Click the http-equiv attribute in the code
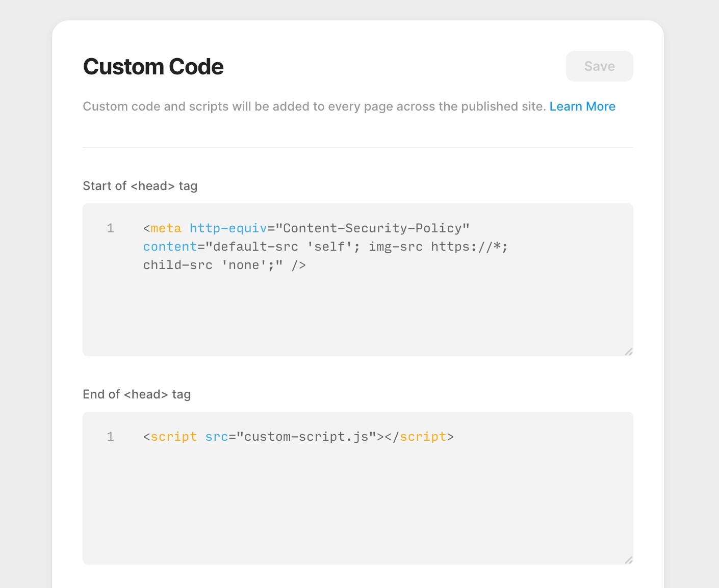The image size is (719, 588). pyautogui.click(x=228, y=228)
